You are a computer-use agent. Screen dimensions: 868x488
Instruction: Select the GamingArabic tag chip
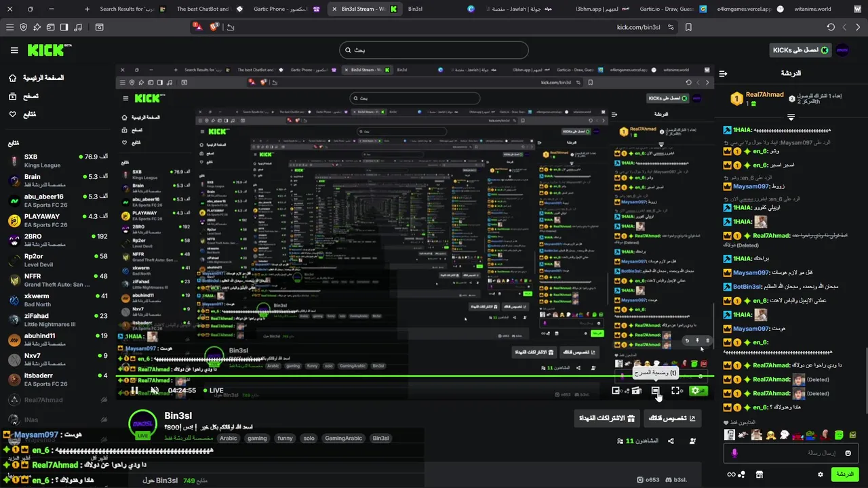click(x=344, y=439)
